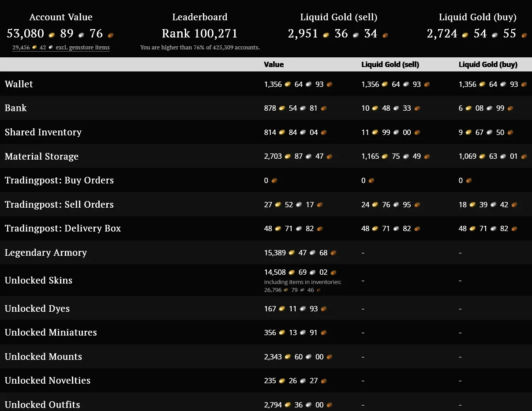
Task: Click Liquid Gold (buy) column header
Action: pos(488,64)
